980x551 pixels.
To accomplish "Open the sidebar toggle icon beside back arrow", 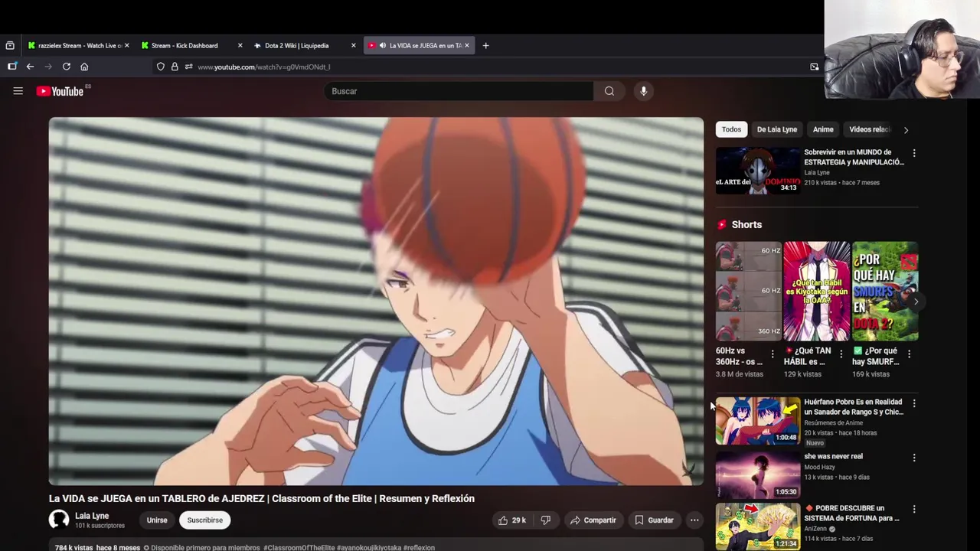I will click(12, 67).
